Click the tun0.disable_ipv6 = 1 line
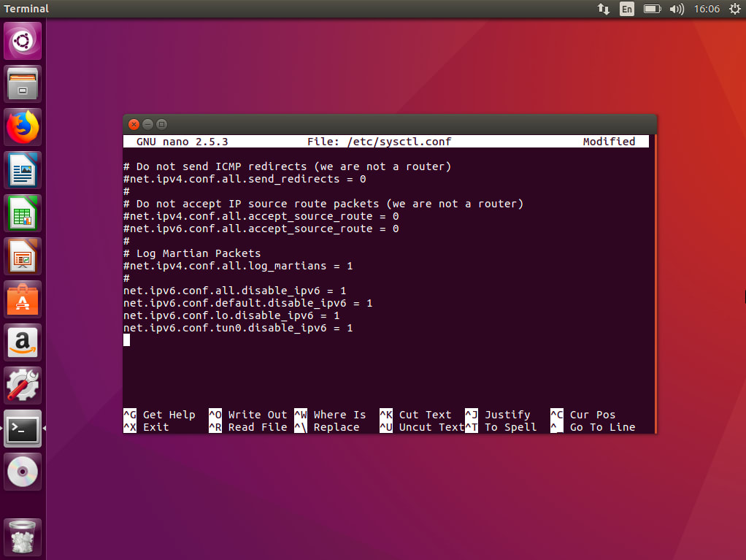The width and height of the screenshot is (746, 560). pyautogui.click(x=238, y=327)
